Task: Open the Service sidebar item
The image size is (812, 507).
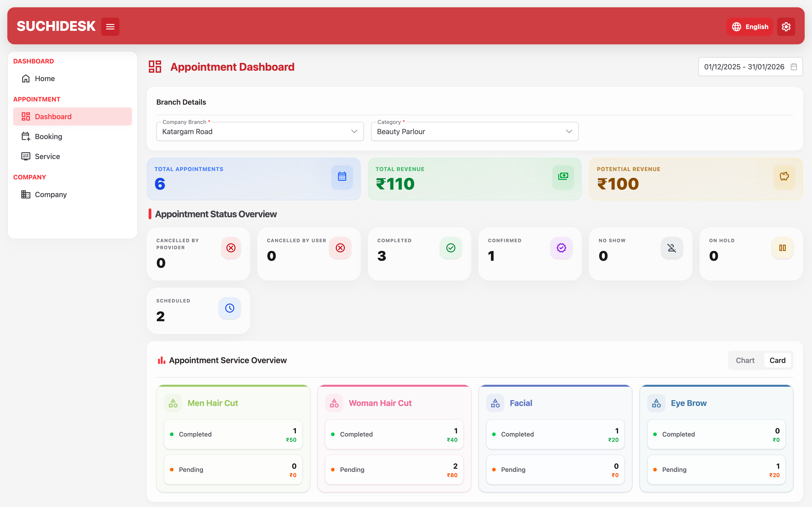Action: point(47,156)
